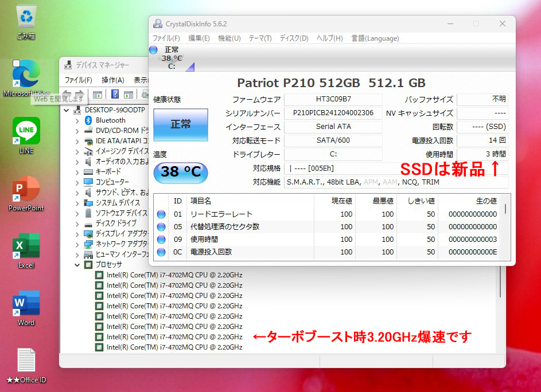The image size is (541, 392).
Task: Open CrystalDiskInfo 編集(E) menu
Action: [x=199, y=38]
